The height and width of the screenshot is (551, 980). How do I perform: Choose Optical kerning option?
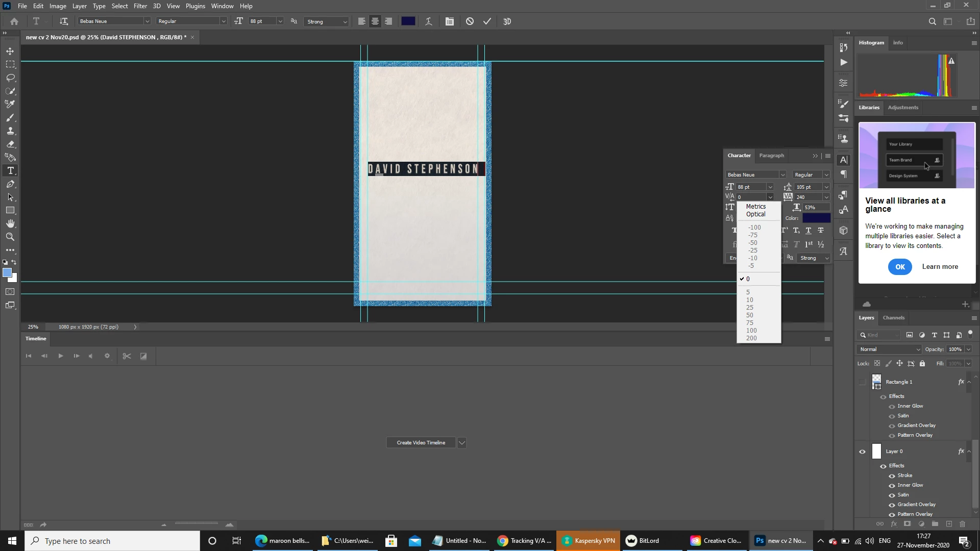(x=755, y=214)
